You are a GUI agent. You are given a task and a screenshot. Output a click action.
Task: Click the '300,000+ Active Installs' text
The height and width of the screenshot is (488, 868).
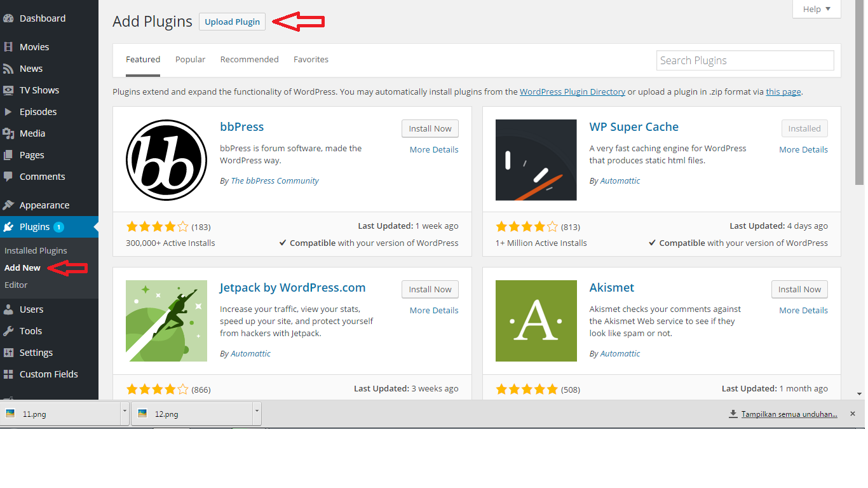pos(170,243)
